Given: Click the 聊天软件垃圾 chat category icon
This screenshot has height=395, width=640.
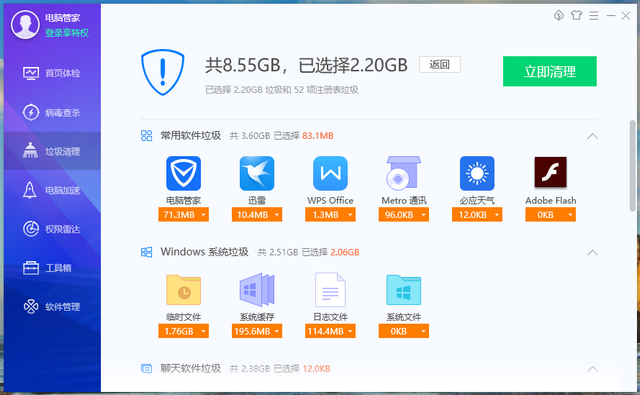Looking at the screenshot, I should 147,368.
